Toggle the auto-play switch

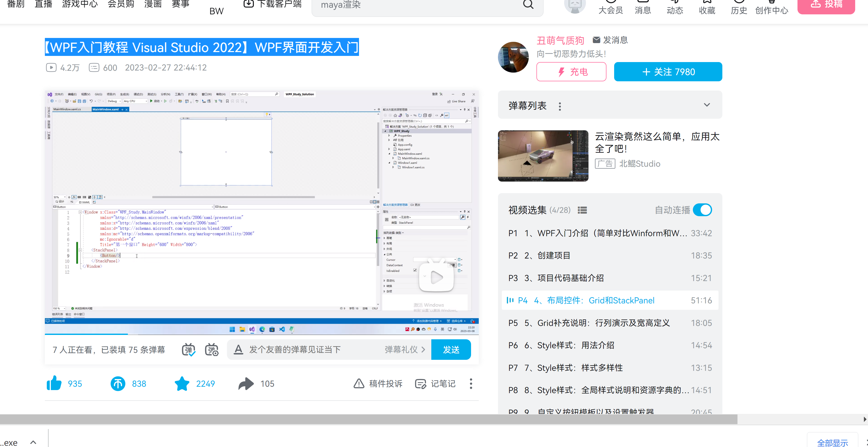point(702,210)
